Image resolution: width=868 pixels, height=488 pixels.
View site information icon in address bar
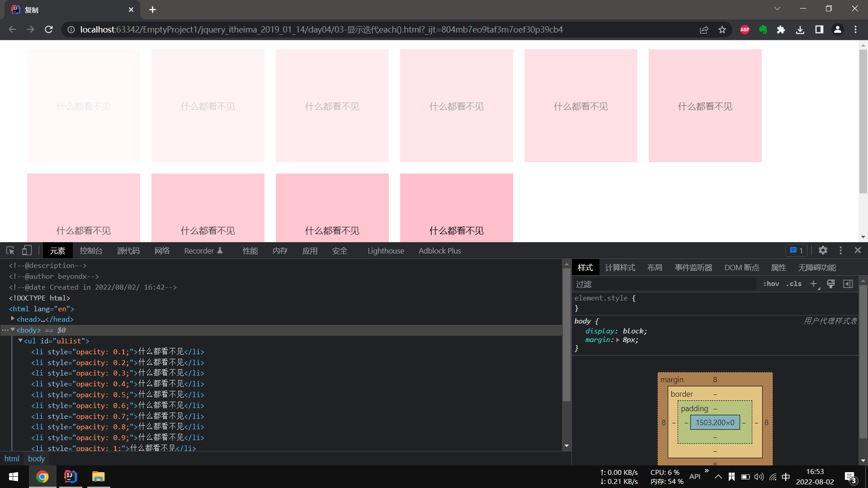coord(71,29)
